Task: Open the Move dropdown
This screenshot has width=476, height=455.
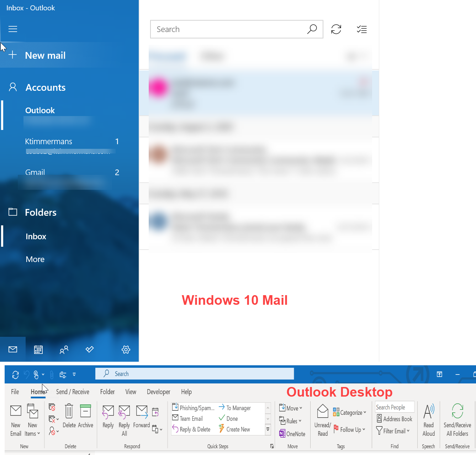Action: [291, 408]
